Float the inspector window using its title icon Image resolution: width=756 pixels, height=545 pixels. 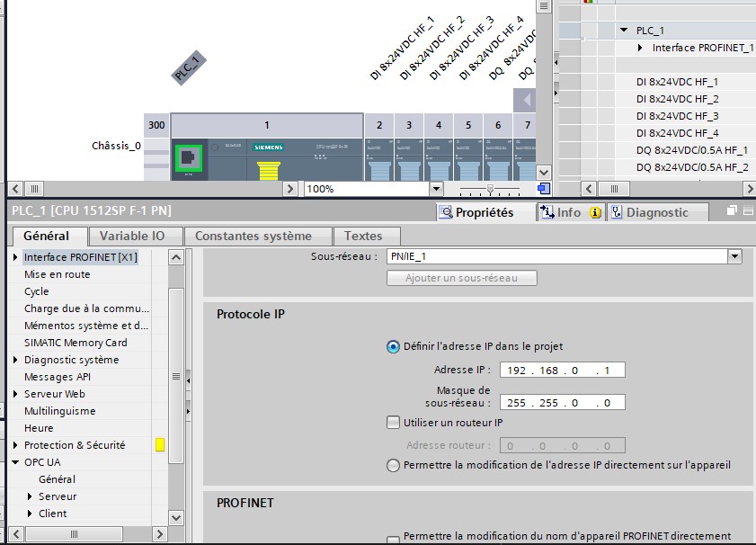tap(732, 210)
